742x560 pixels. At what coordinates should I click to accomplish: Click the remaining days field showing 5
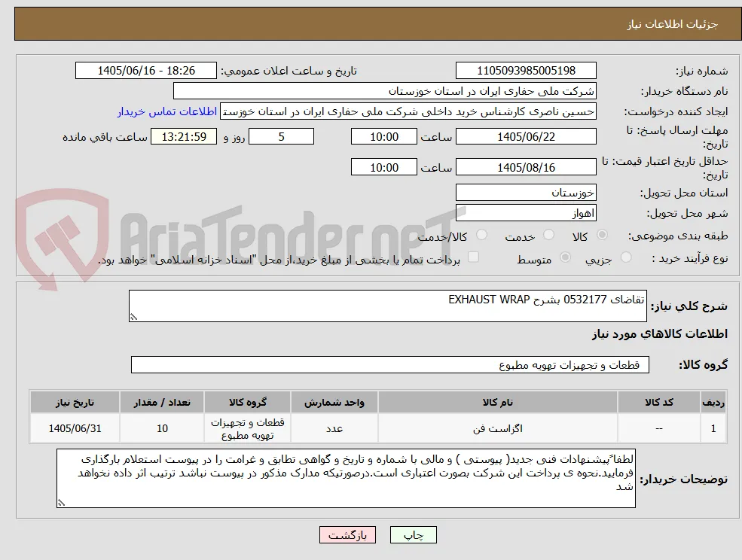click(281, 137)
